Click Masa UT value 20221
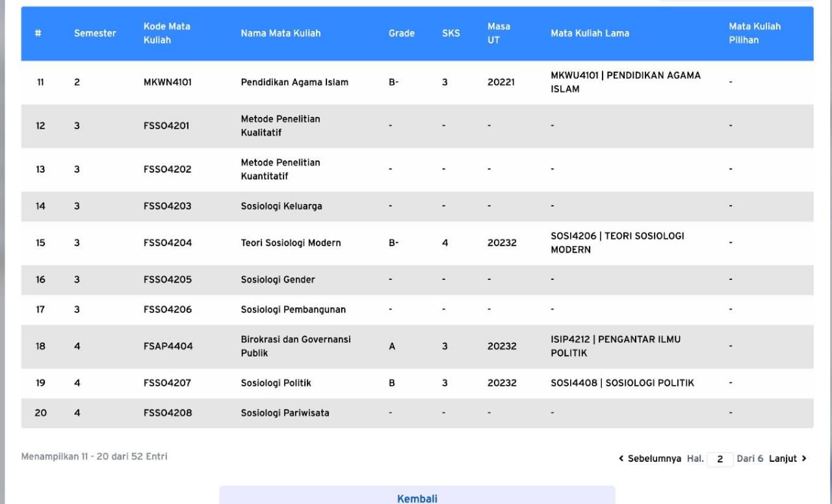The image size is (832, 504). click(501, 82)
